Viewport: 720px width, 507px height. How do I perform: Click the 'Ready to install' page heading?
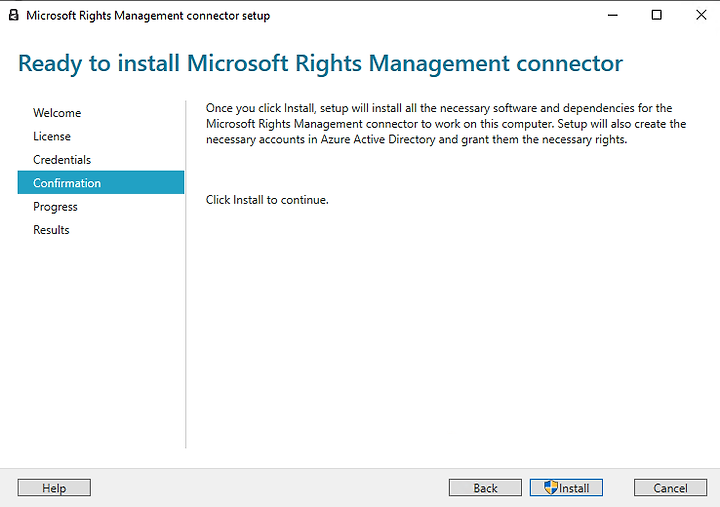click(x=320, y=63)
